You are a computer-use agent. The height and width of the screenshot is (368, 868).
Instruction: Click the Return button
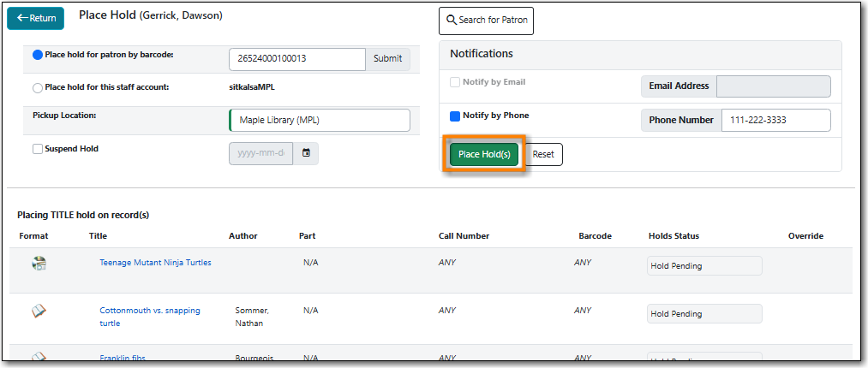[x=35, y=18]
